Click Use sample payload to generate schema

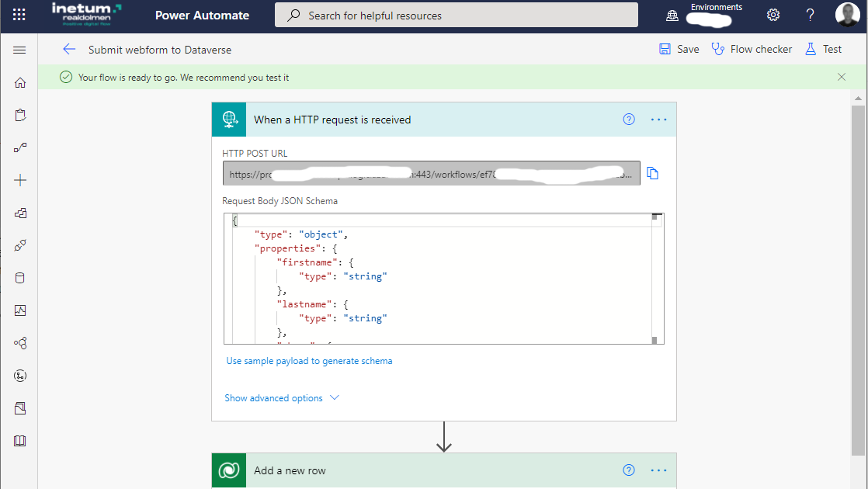click(x=308, y=360)
